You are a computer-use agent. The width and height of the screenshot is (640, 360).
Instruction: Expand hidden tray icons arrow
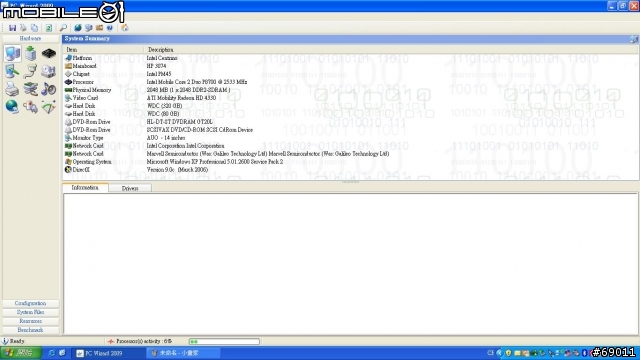(499, 353)
